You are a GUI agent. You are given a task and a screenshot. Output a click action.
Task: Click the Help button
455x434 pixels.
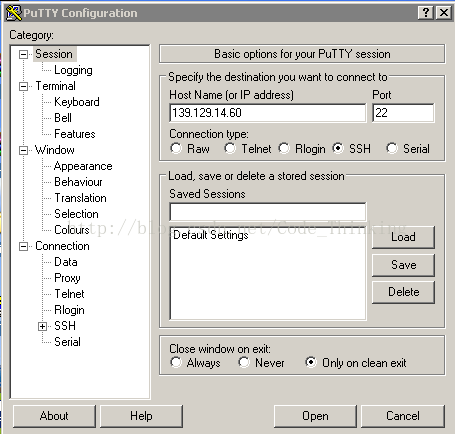coord(141,416)
